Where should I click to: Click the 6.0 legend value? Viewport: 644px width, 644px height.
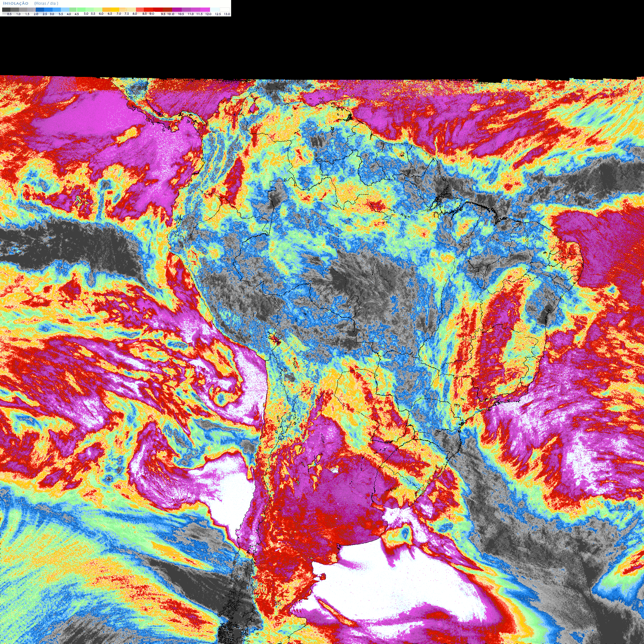(x=101, y=14)
